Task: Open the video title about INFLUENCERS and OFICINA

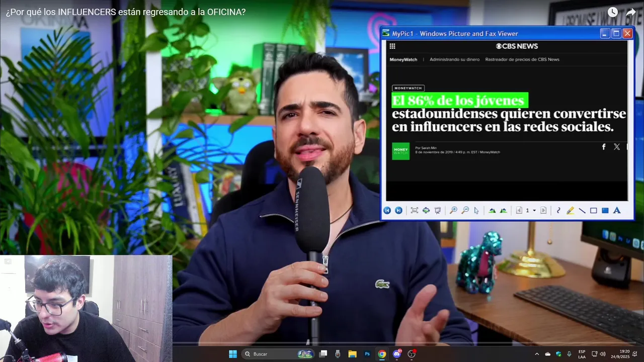Action: pyautogui.click(x=126, y=12)
